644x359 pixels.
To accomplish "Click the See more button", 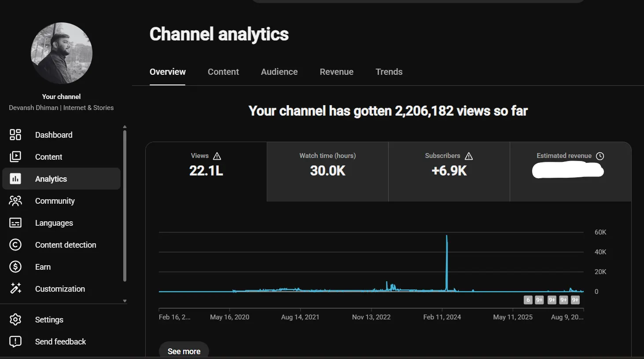I will tap(184, 351).
